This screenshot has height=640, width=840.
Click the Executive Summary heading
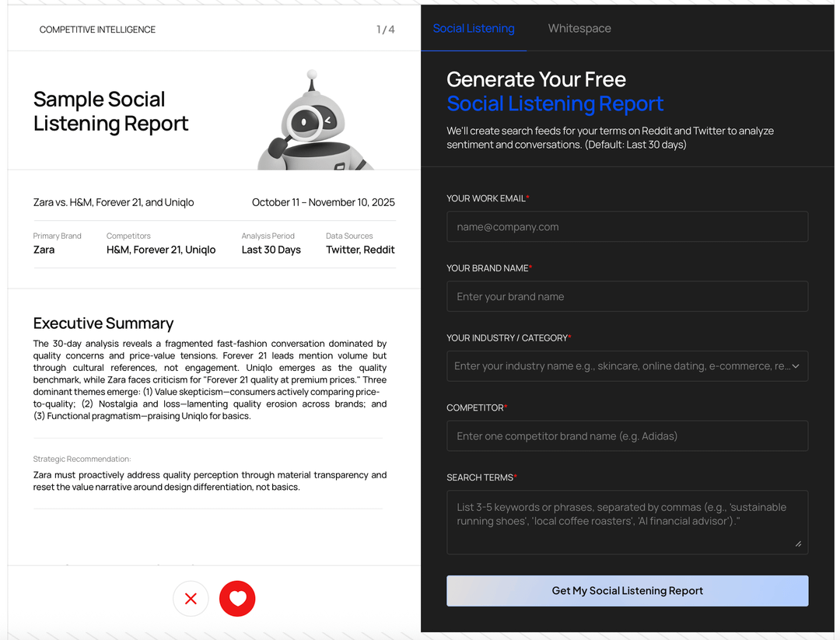[103, 323]
